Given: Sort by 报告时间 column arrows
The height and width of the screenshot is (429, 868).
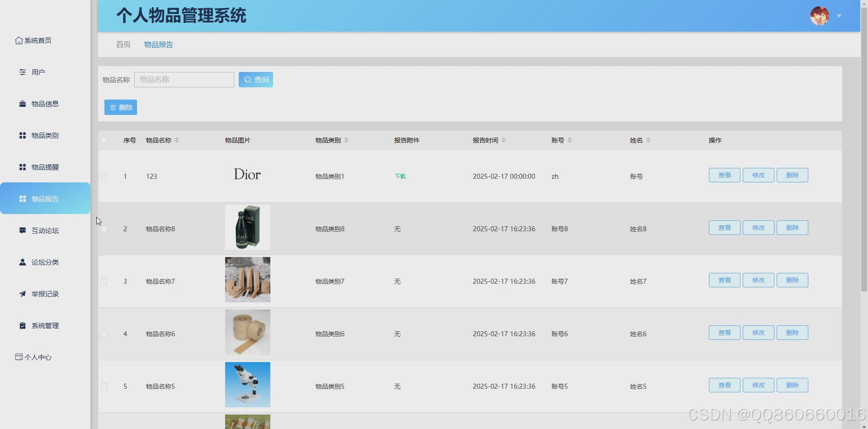Looking at the screenshot, I should pyautogui.click(x=504, y=140).
